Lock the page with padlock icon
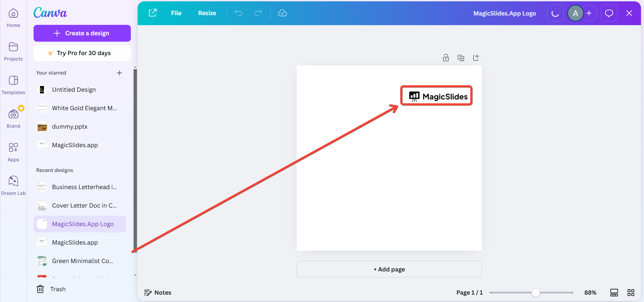Screen dimensions: 644x302 pyautogui.click(x=446, y=58)
